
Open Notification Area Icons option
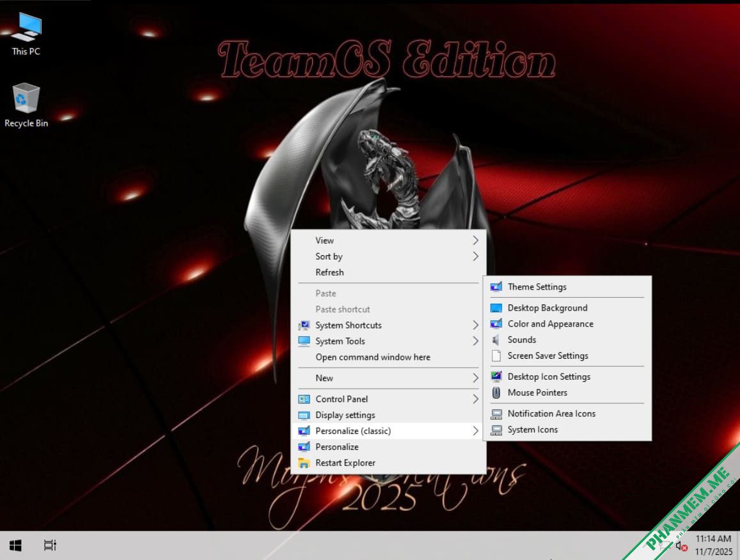[567, 414]
